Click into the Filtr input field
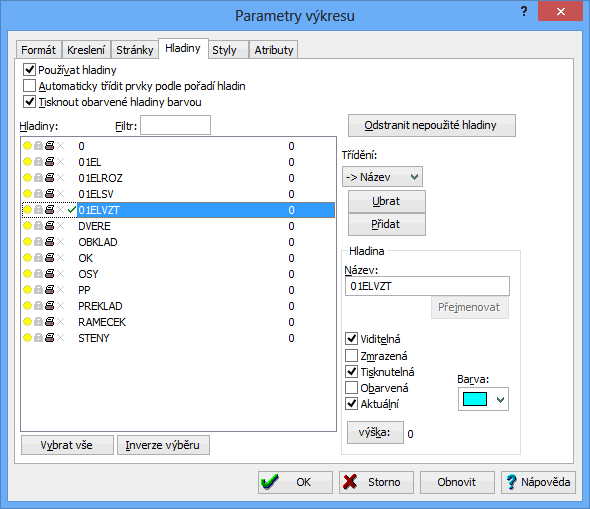590x509 pixels. [x=175, y=125]
